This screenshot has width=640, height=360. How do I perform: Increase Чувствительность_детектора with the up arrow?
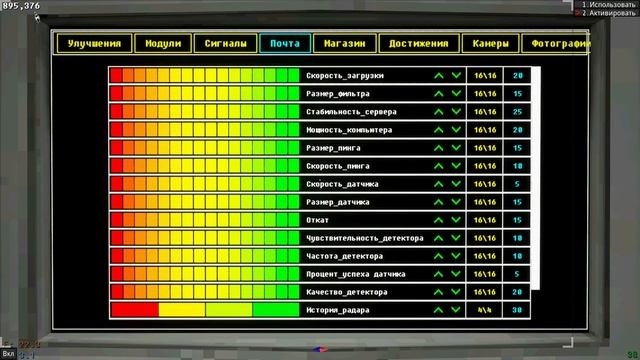click(x=439, y=238)
